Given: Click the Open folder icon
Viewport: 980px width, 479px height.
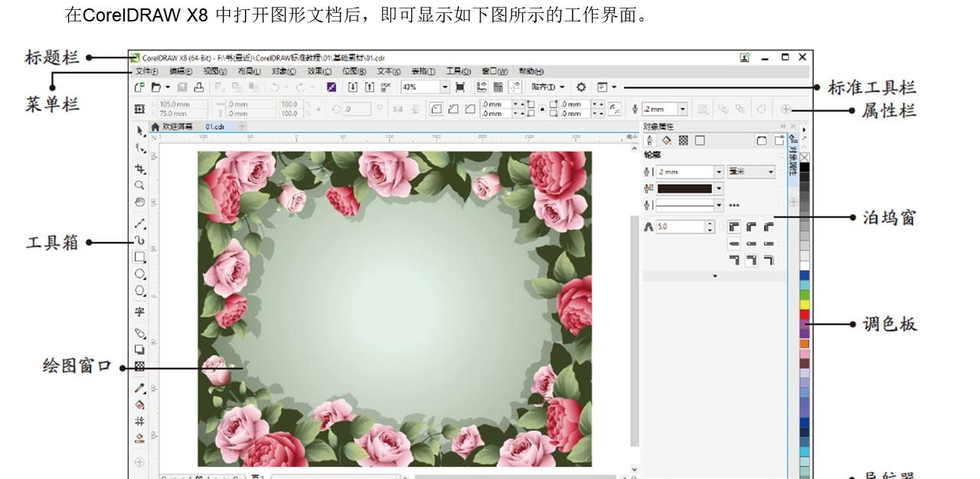Looking at the screenshot, I should (x=155, y=87).
